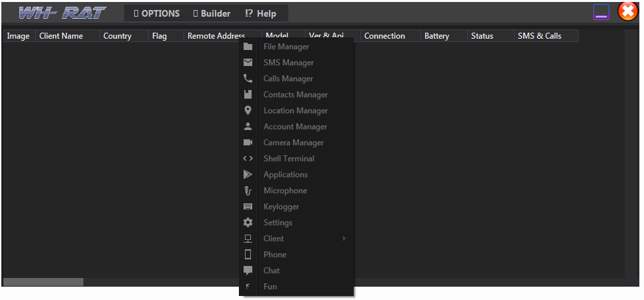Click the envelope icon for SMS Manager

(x=248, y=63)
